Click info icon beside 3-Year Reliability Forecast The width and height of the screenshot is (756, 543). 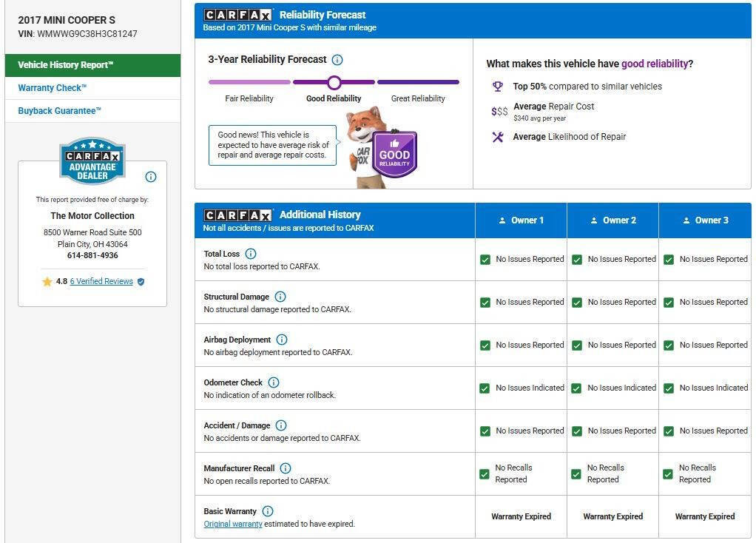(x=337, y=60)
